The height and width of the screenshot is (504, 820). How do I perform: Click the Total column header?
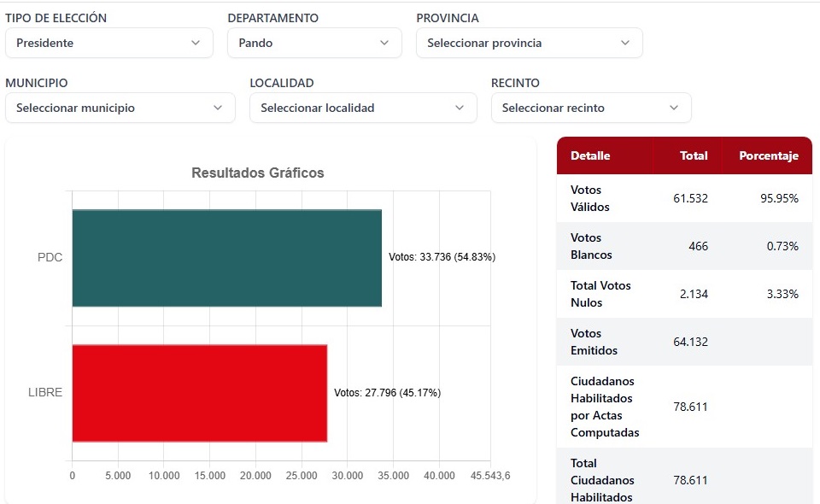[x=694, y=155]
